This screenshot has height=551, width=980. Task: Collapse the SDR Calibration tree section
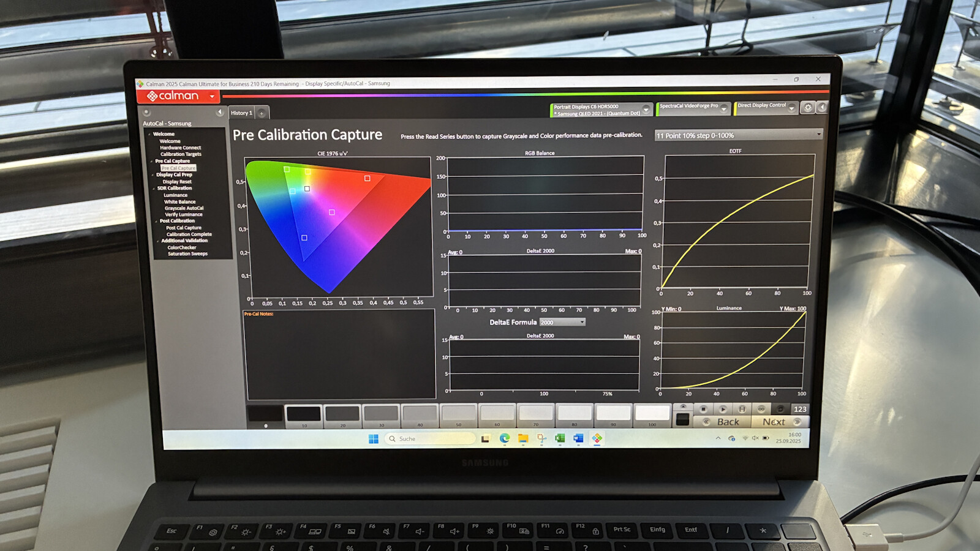point(154,189)
